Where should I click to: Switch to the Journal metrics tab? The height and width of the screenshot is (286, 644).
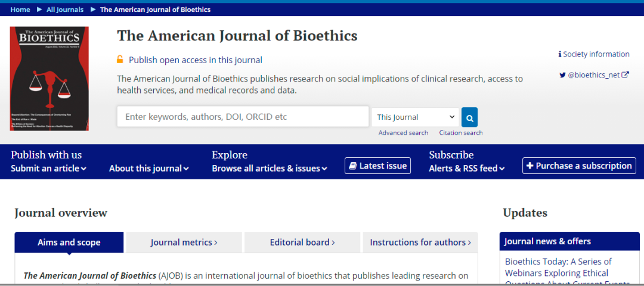[184, 243]
